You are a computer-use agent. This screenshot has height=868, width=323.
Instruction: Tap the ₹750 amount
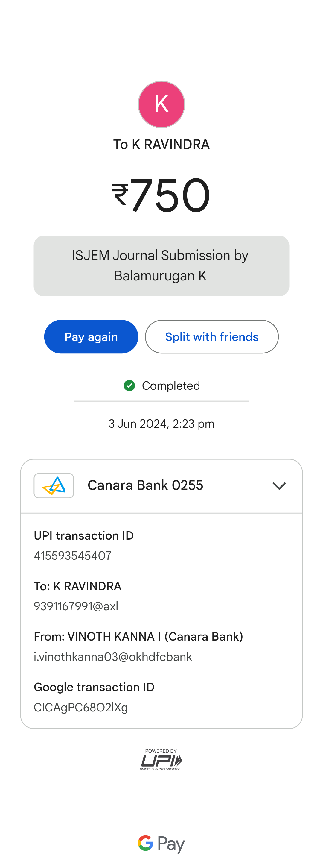161,195
